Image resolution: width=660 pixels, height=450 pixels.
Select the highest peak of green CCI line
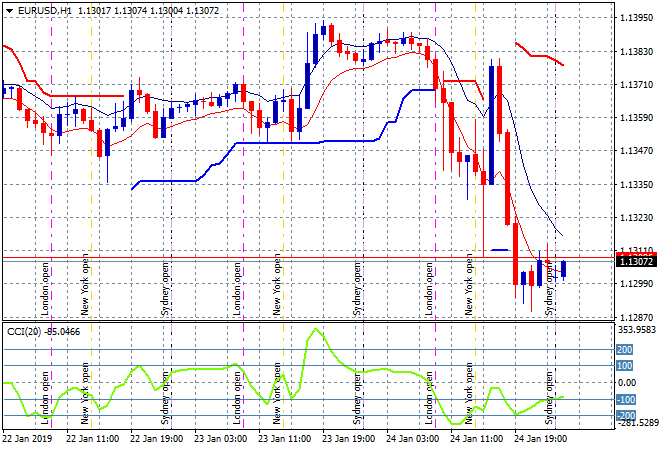(x=315, y=329)
